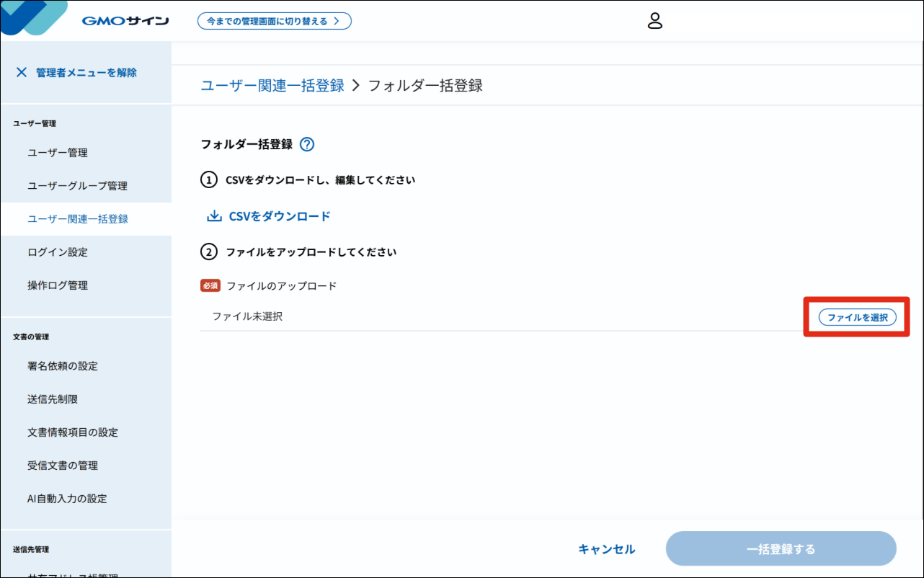The image size is (924, 578).
Task: Click the X to release 管理者メニュー
Action: [21, 72]
